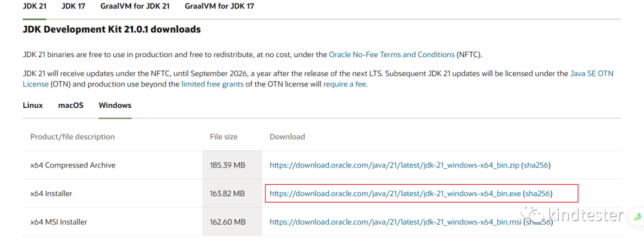Download the windows-x64 msi installer link
Image resolution: width=644 pixels, height=242 pixels.
pyautogui.click(x=395, y=222)
